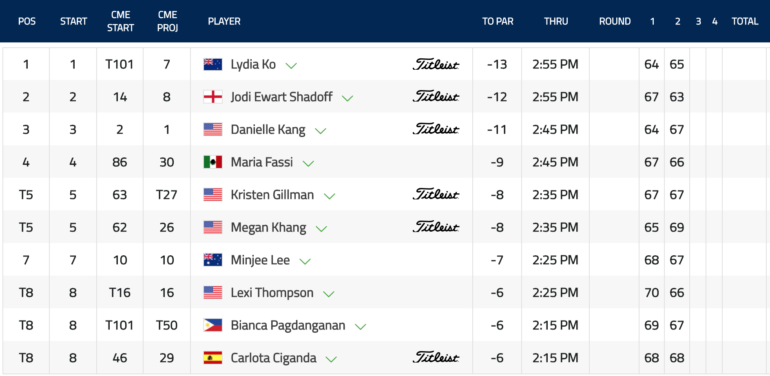Expand Kristen Gillman's player details chevron
770x376 pixels.
pos(329,196)
